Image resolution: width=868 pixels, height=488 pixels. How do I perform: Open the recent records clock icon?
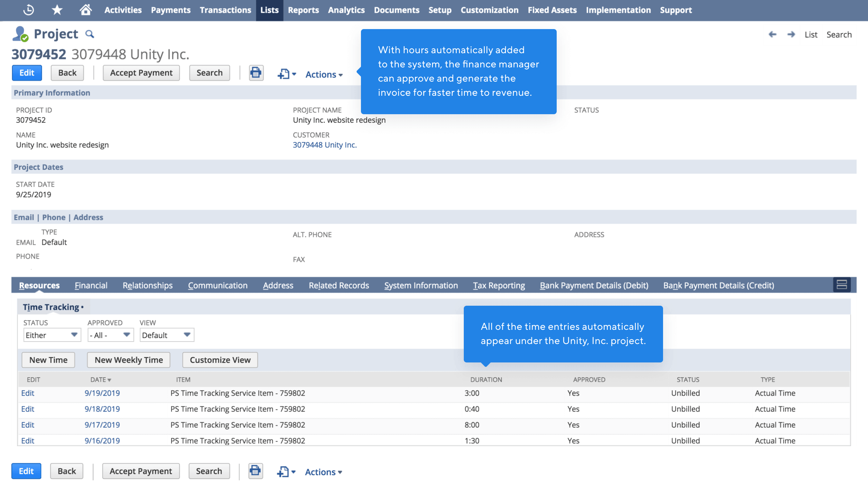[x=28, y=10]
